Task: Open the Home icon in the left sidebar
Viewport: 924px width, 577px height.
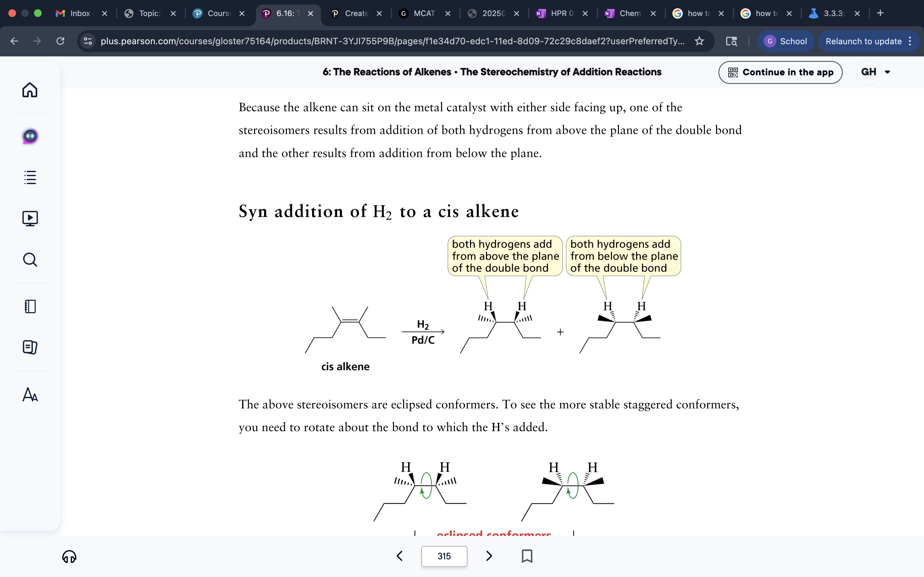Action: pyautogui.click(x=30, y=90)
